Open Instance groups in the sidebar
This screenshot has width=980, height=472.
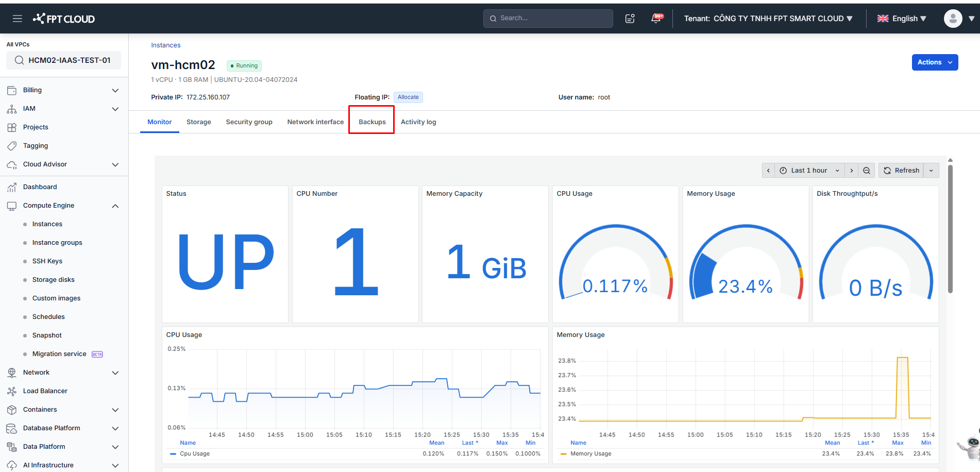pyautogui.click(x=57, y=243)
